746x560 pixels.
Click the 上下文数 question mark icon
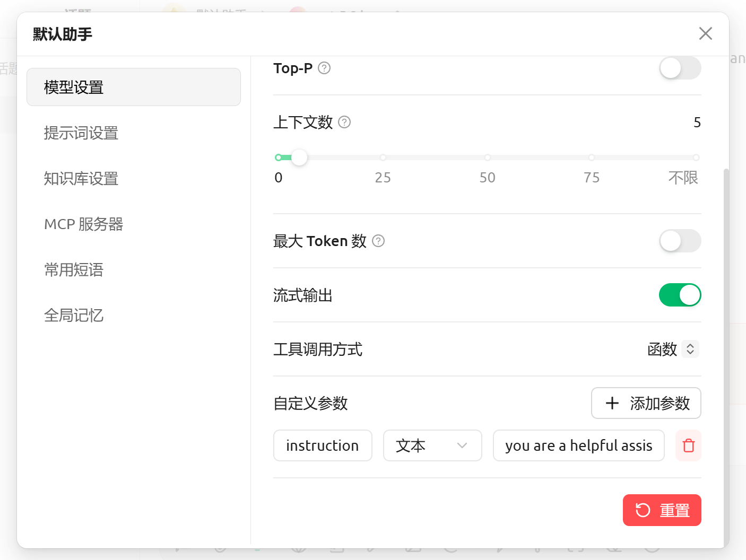(344, 122)
